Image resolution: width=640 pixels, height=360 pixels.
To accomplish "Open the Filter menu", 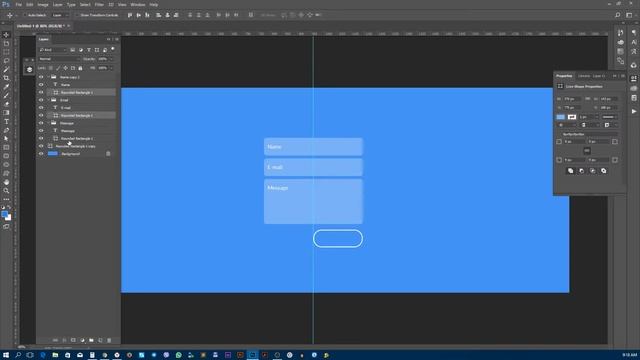I will point(99,4).
